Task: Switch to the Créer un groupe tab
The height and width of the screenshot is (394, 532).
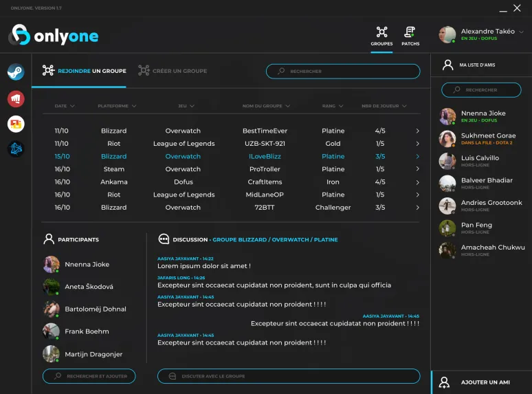Action: click(173, 71)
